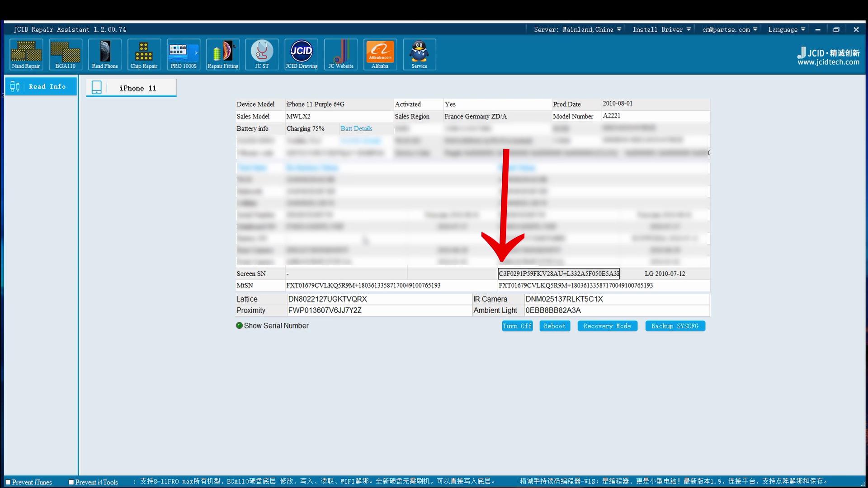This screenshot has width=868, height=488.
Task: Expand the Server Mainland China dropdown
Action: point(577,29)
